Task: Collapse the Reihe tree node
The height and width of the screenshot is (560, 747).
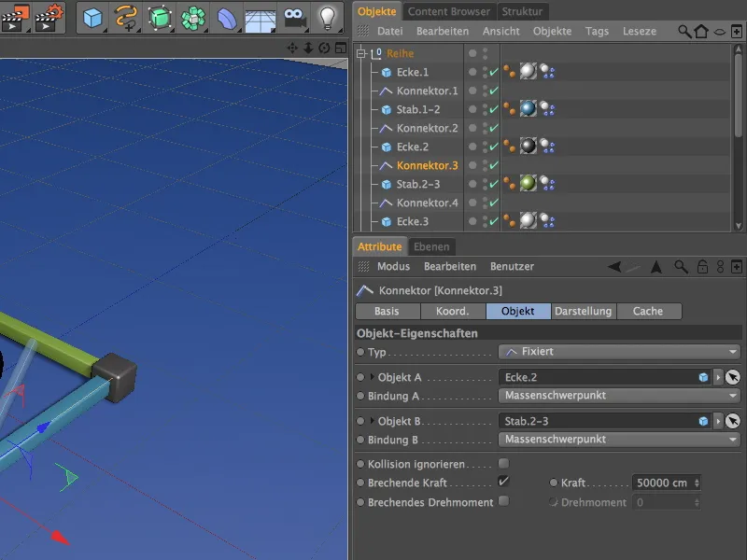Action: pos(361,53)
